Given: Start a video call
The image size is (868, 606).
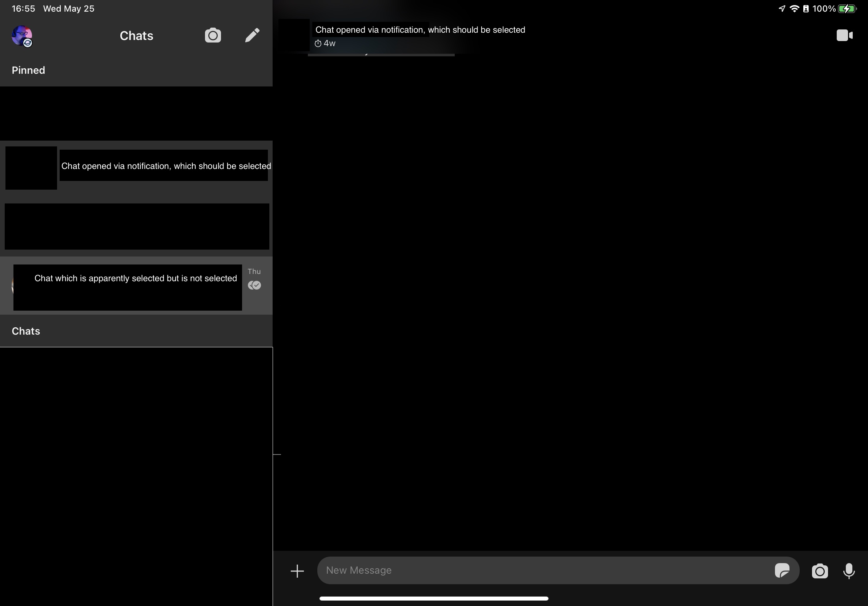Looking at the screenshot, I should coord(844,36).
